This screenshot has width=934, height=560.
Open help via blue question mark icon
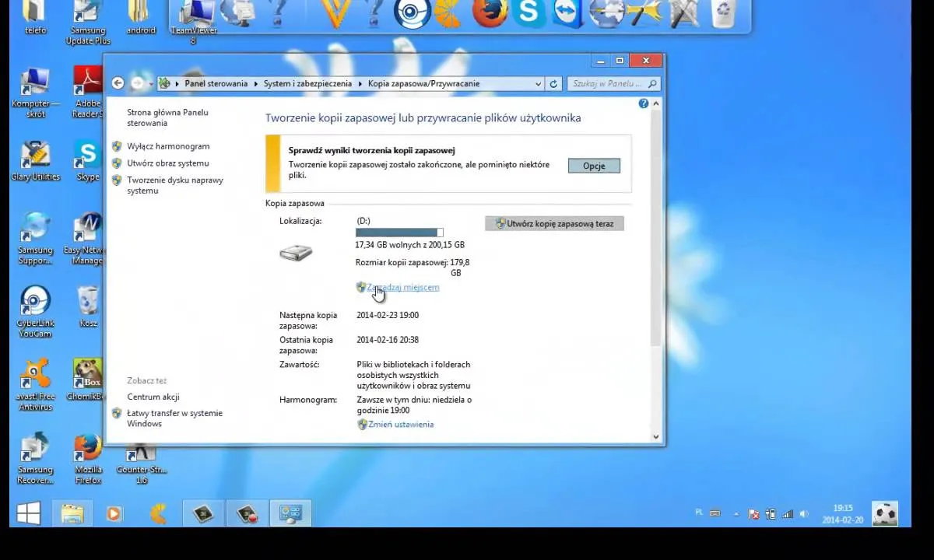pos(644,103)
